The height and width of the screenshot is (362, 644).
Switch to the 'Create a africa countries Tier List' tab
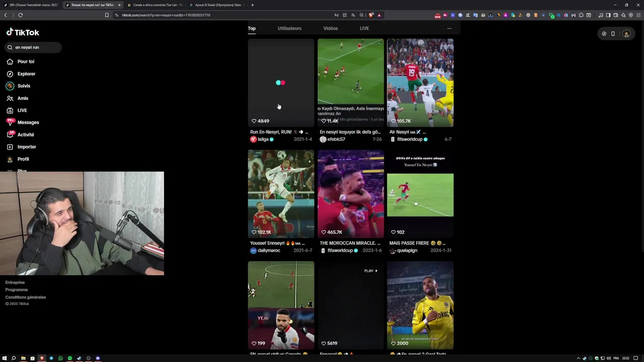pyautogui.click(x=154, y=5)
